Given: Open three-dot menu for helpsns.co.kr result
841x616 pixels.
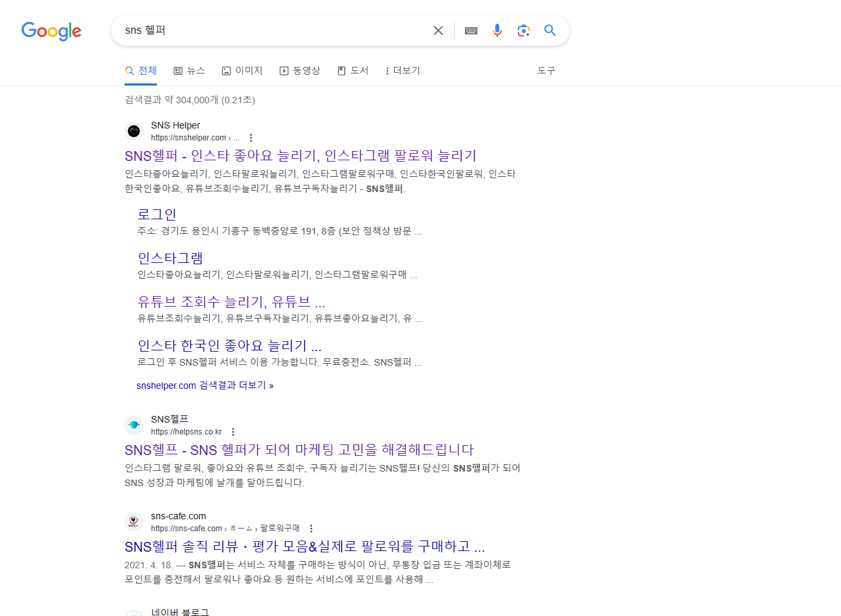Looking at the screenshot, I should click(232, 432).
